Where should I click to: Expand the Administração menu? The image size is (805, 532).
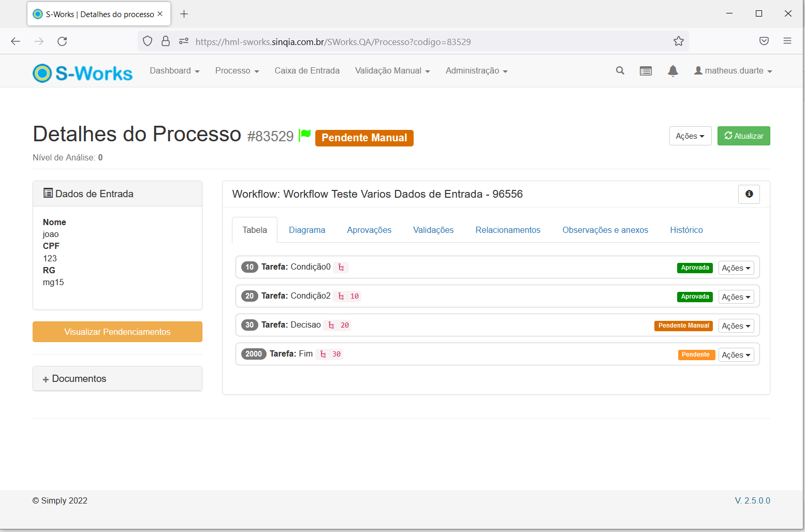tap(476, 71)
